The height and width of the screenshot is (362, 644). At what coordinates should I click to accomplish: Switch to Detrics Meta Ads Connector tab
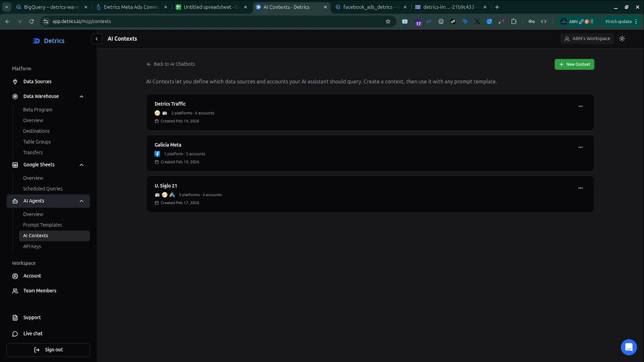point(131,7)
